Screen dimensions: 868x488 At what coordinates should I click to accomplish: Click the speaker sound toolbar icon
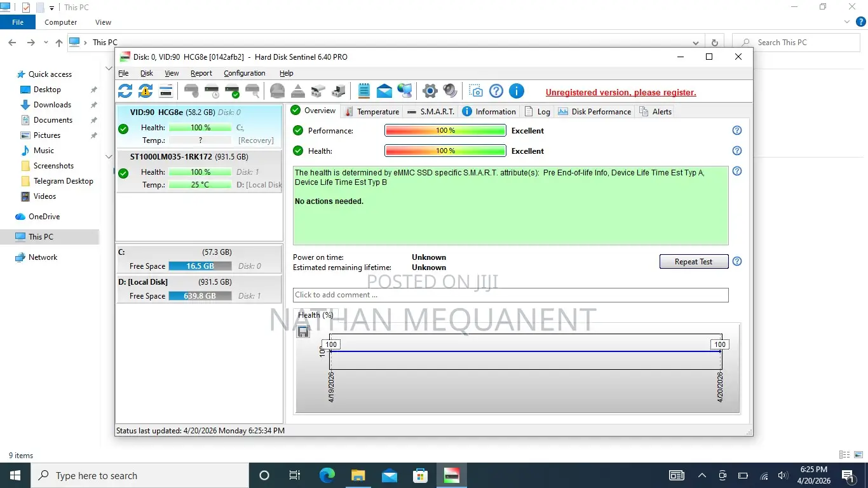point(450,91)
